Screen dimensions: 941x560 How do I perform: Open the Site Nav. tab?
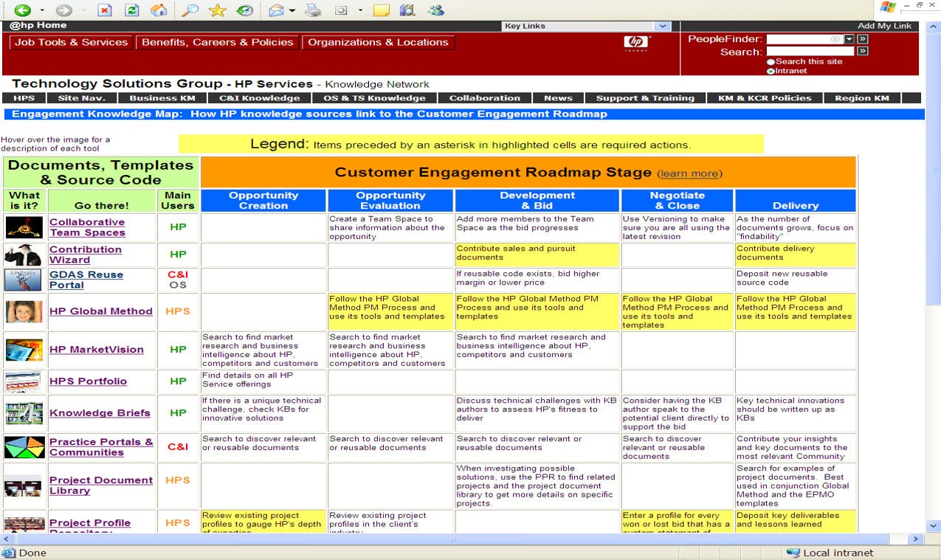pyautogui.click(x=82, y=98)
